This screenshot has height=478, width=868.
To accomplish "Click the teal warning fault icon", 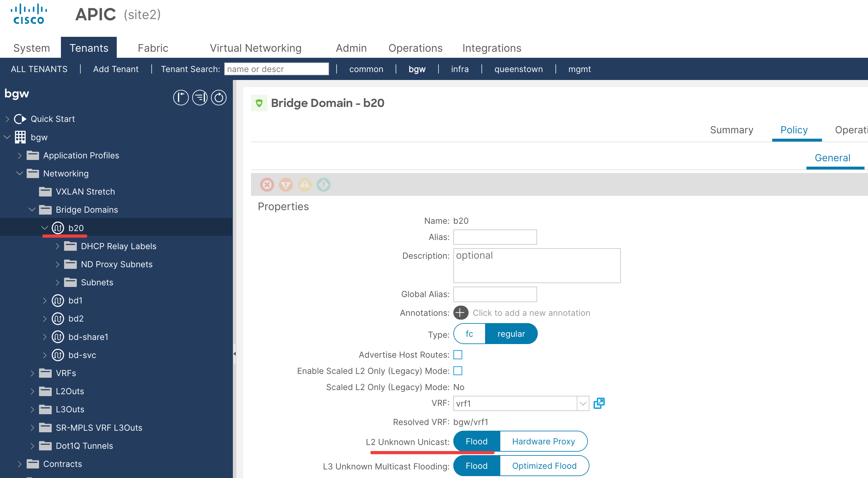I will (324, 185).
